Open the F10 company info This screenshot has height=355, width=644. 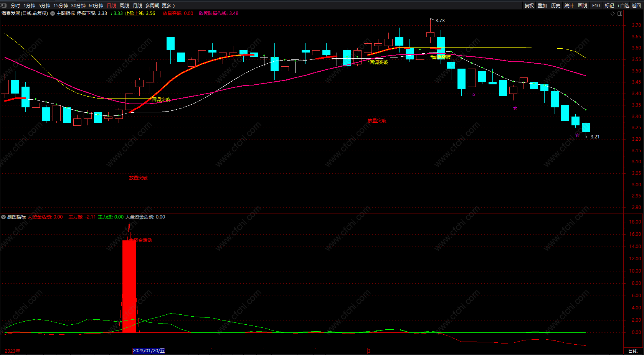click(x=596, y=6)
